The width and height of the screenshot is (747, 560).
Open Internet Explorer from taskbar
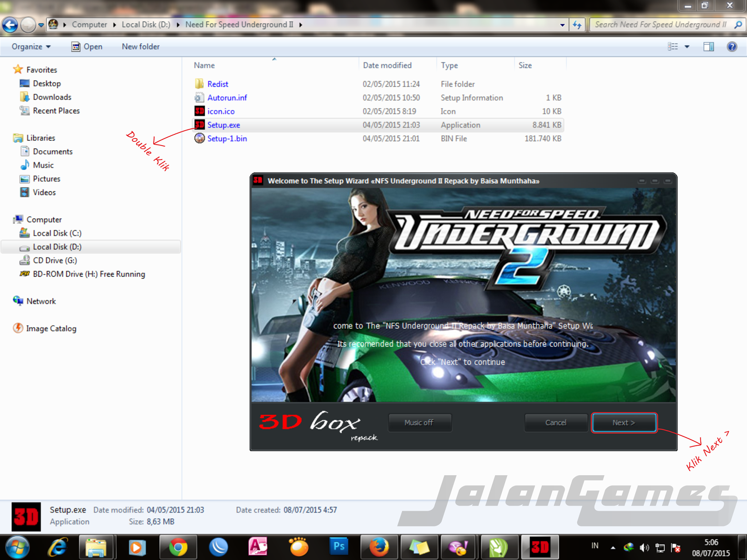[x=58, y=547]
